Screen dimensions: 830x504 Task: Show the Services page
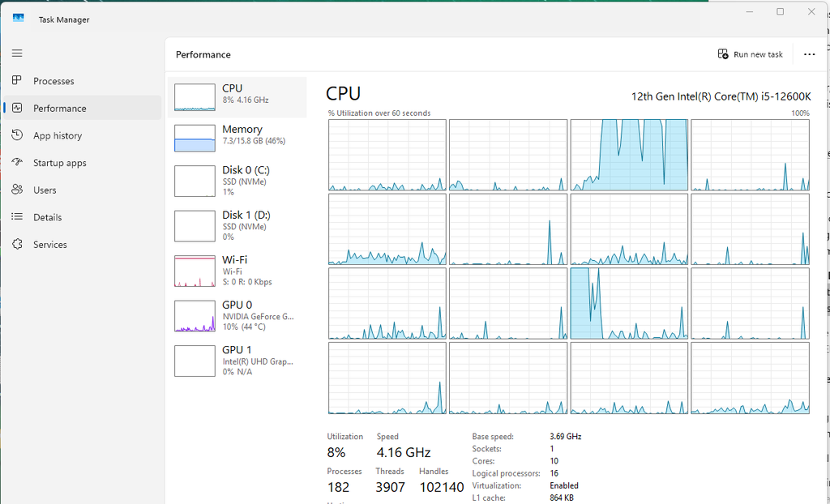coord(82,245)
